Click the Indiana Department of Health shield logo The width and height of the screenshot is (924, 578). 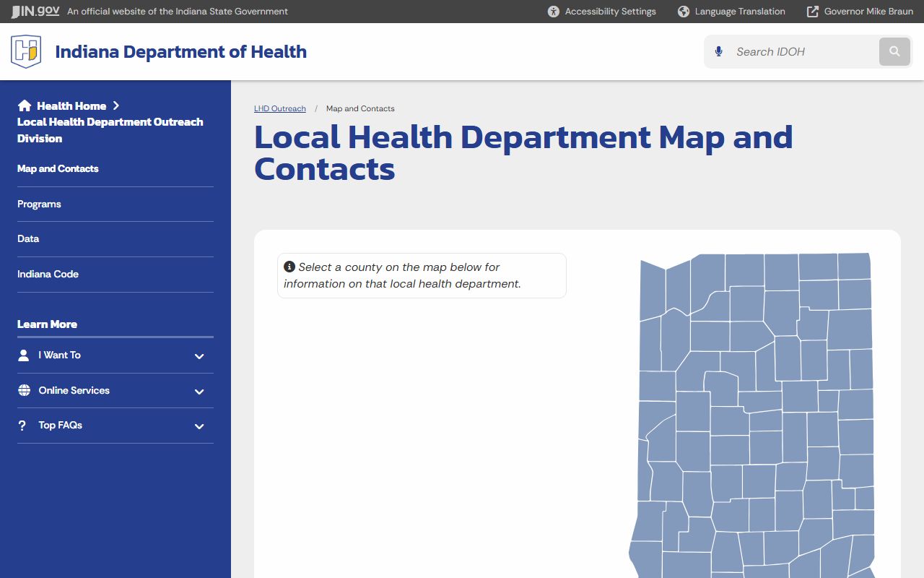pyautogui.click(x=26, y=51)
